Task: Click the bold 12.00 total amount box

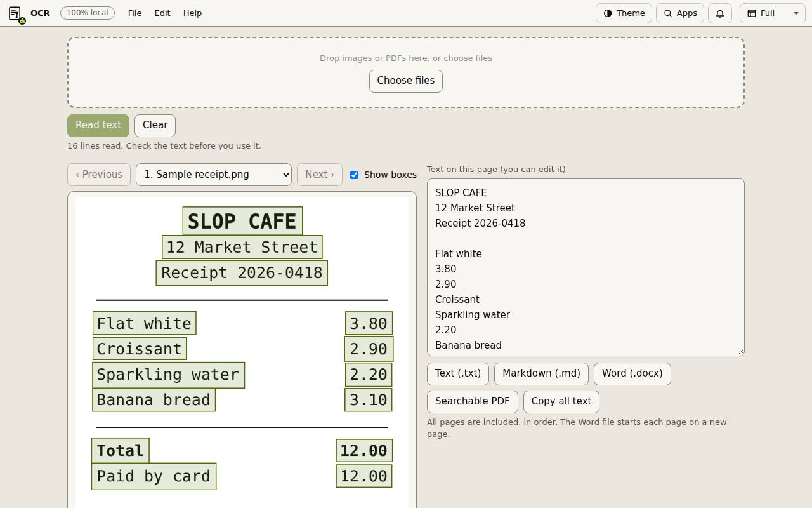Action: (364, 451)
